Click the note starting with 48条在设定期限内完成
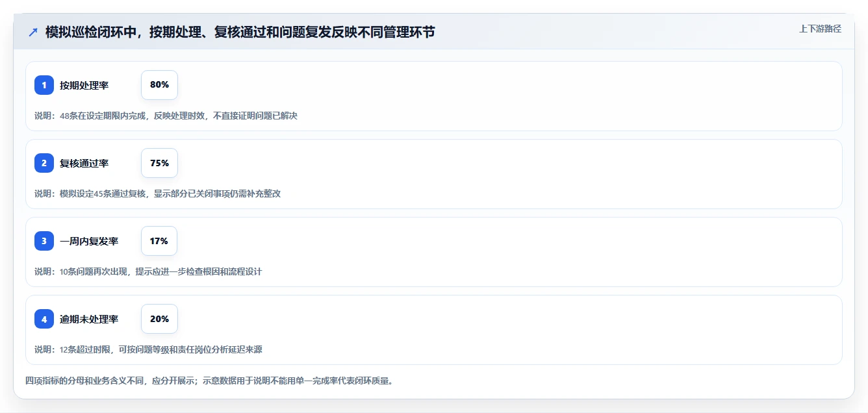This screenshot has width=868, height=413. coord(166,116)
